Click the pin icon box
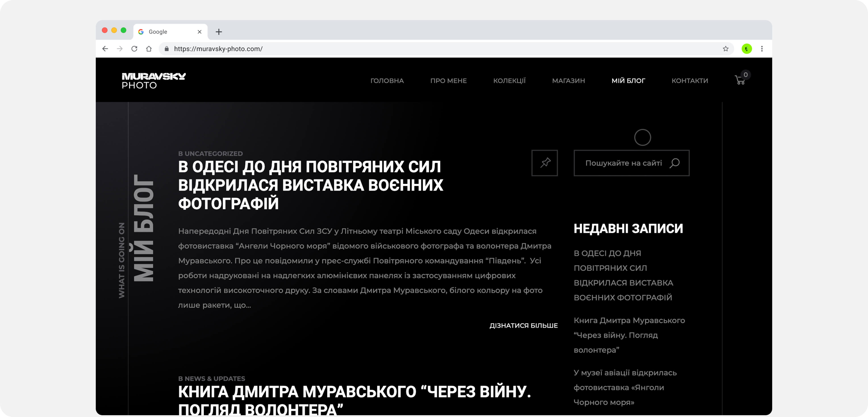 coord(545,163)
